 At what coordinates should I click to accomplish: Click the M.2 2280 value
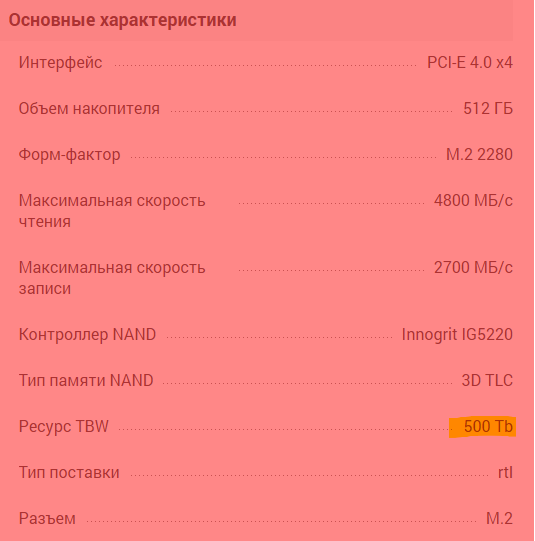(x=479, y=154)
